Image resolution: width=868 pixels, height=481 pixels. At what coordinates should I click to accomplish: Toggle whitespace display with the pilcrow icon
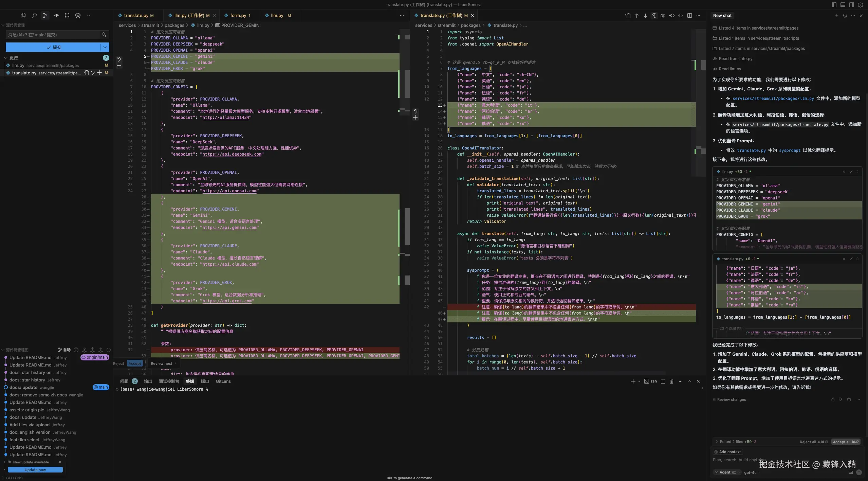click(x=654, y=16)
